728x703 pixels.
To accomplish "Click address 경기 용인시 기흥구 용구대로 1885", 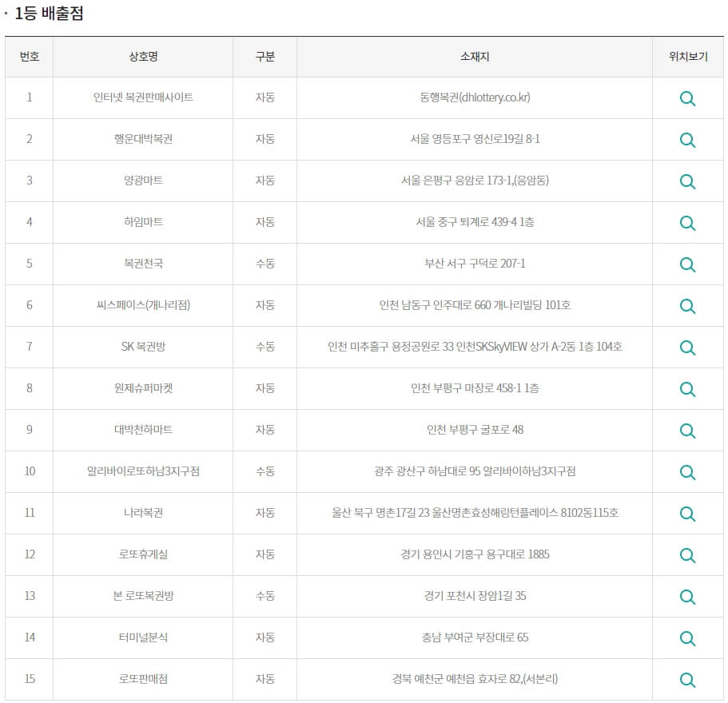I will pyautogui.click(x=475, y=554).
